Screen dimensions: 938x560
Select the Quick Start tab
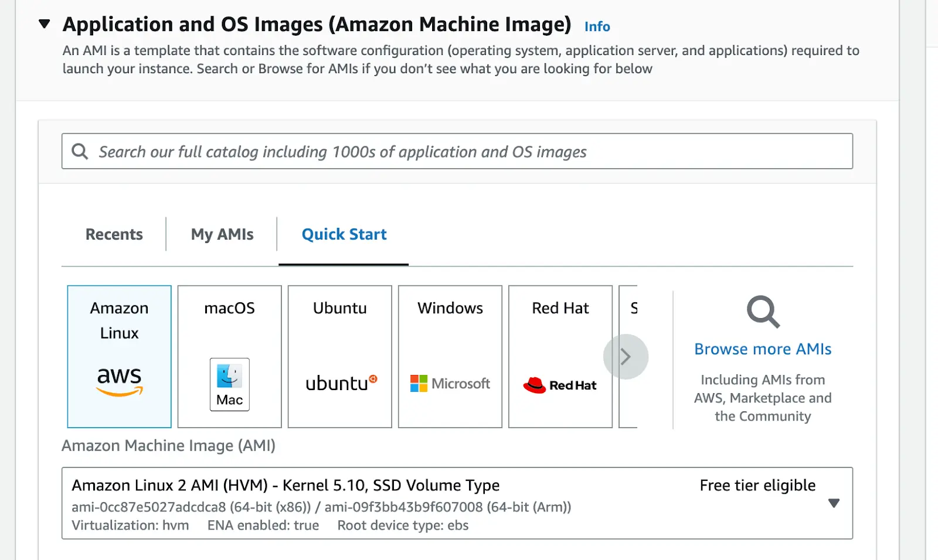click(344, 234)
